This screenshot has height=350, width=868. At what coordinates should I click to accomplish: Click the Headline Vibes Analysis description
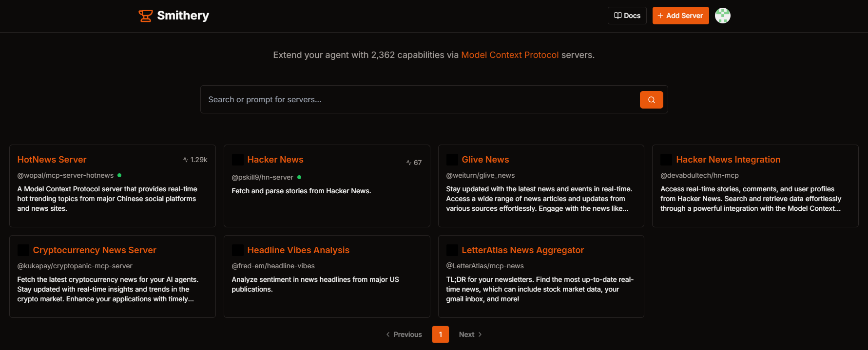315,284
